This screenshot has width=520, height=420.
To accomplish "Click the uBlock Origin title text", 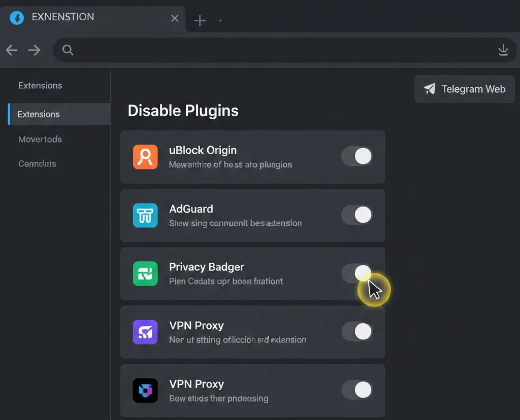I will [x=203, y=150].
